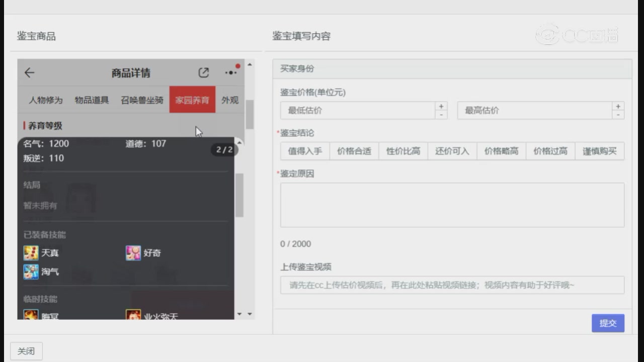Click the 叛逆: 110 value

tap(44, 158)
